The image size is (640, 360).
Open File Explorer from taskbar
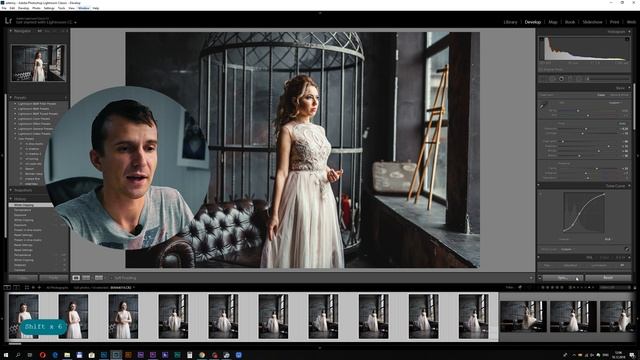[x=67, y=355]
